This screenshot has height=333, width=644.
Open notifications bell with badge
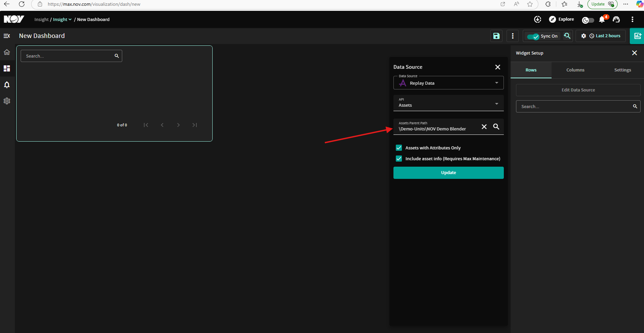[602, 19]
